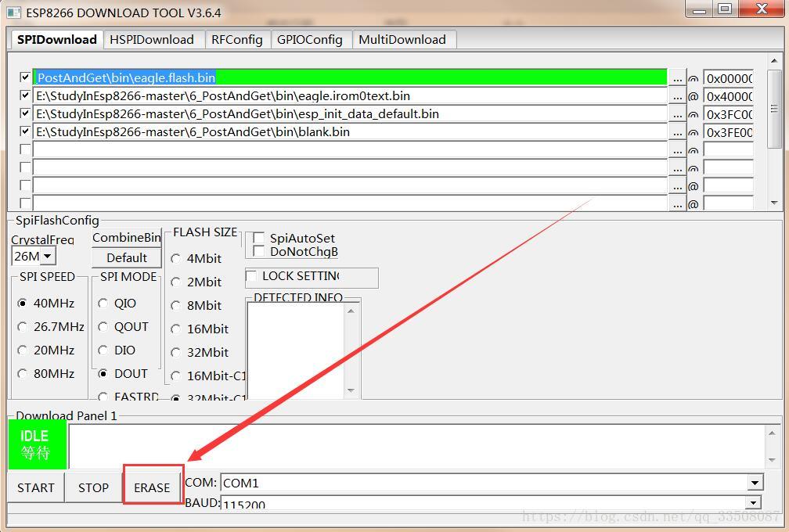
Task: Click the 0x00000 address field
Action: [x=728, y=78]
